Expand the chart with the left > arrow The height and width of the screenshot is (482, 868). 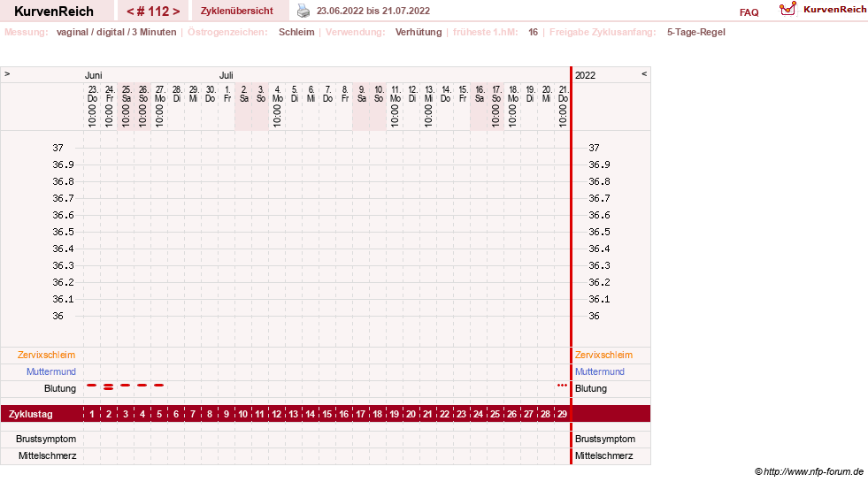[7, 73]
